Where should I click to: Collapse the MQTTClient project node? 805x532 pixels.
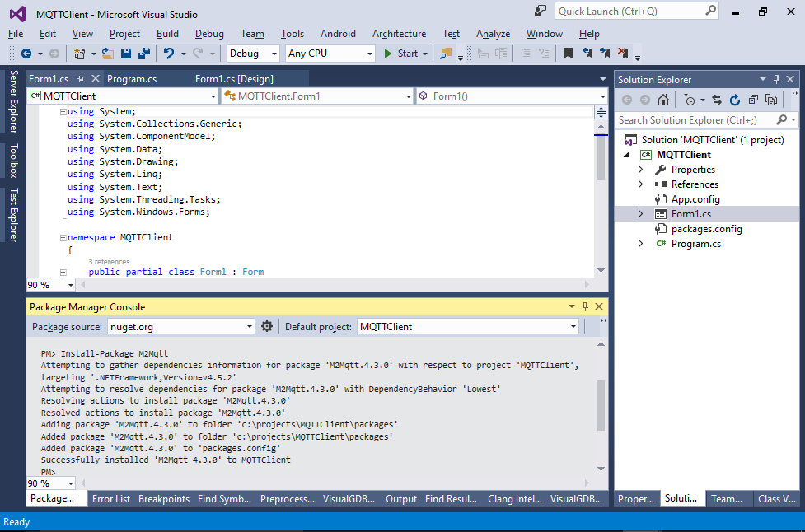tap(626, 155)
